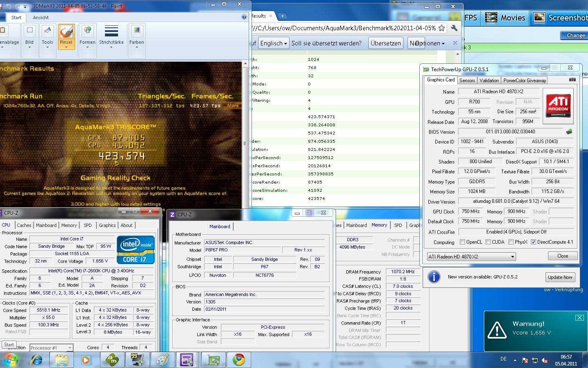Open the Validation tab in GPU-Z
The image size is (588, 368).
point(489,81)
